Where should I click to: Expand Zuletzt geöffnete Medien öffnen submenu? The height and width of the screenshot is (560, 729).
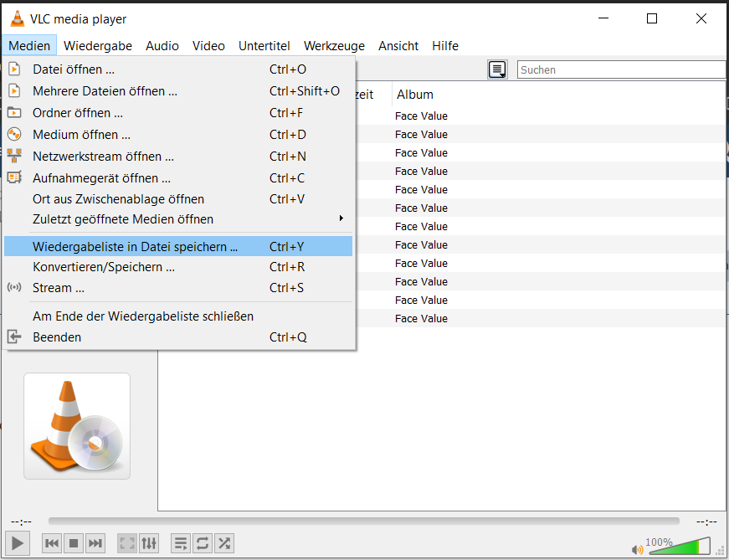pos(178,218)
